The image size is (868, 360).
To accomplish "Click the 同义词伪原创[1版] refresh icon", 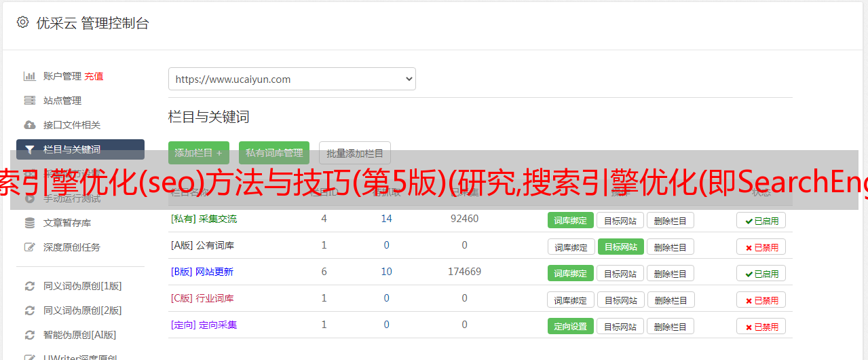I will tap(29, 286).
